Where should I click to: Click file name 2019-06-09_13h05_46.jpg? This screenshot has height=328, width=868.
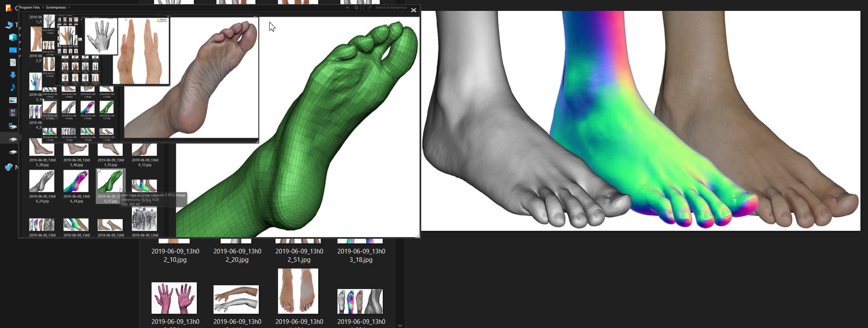point(76,163)
